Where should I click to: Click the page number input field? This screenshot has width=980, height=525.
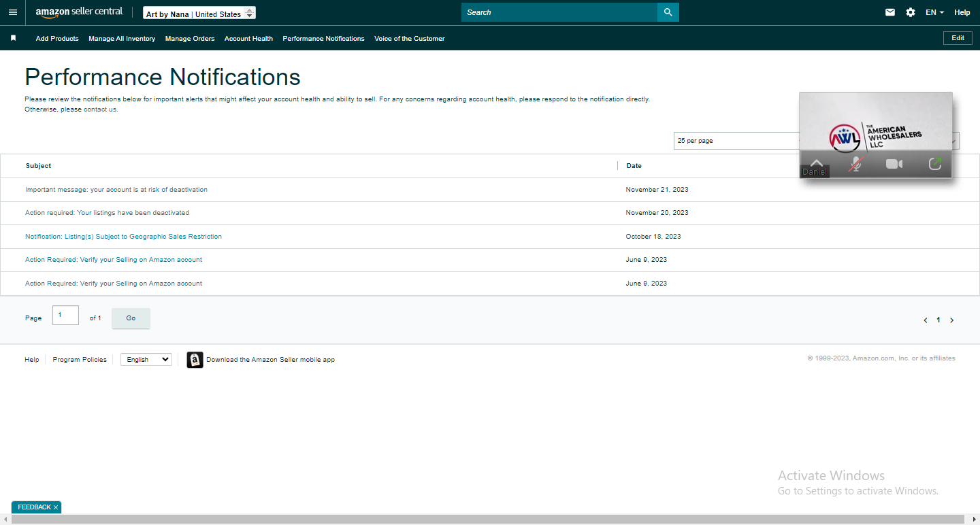point(65,316)
